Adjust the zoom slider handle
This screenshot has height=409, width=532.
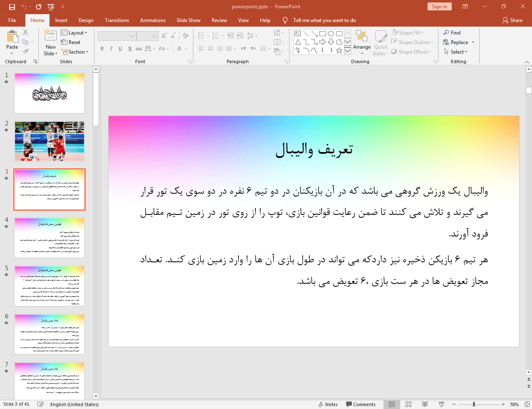[x=474, y=404]
